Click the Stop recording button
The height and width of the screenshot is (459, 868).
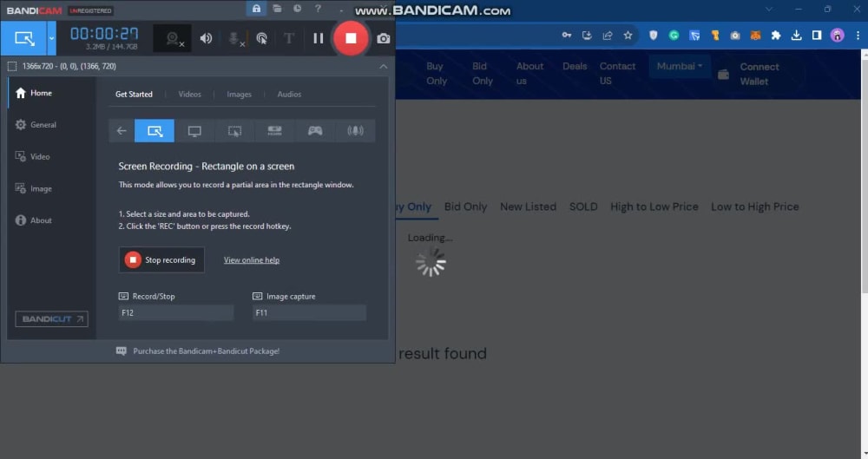161,259
